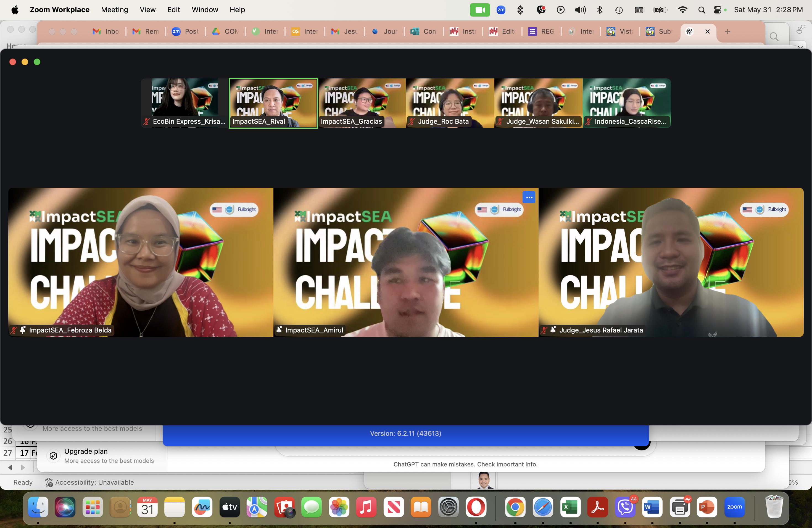Open the Meeting menu
Screen dimensions: 812x528
pyautogui.click(x=115, y=10)
